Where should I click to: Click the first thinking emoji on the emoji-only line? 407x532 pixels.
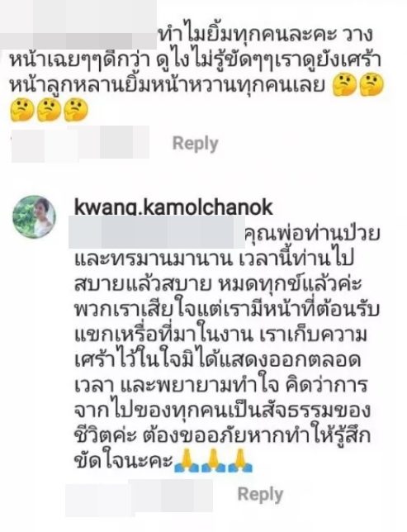point(21,110)
